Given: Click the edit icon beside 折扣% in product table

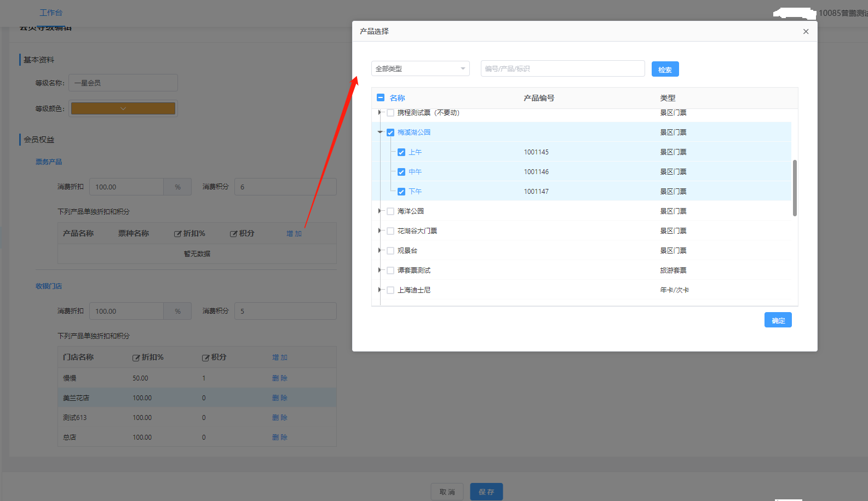Looking at the screenshot, I should (177, 234).
